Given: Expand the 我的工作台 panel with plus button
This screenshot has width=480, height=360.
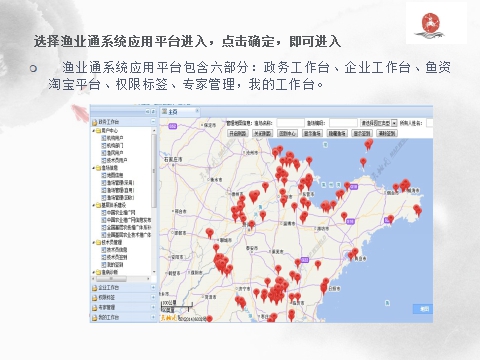Looking at the screenshot, I should [x=153, y=317].
